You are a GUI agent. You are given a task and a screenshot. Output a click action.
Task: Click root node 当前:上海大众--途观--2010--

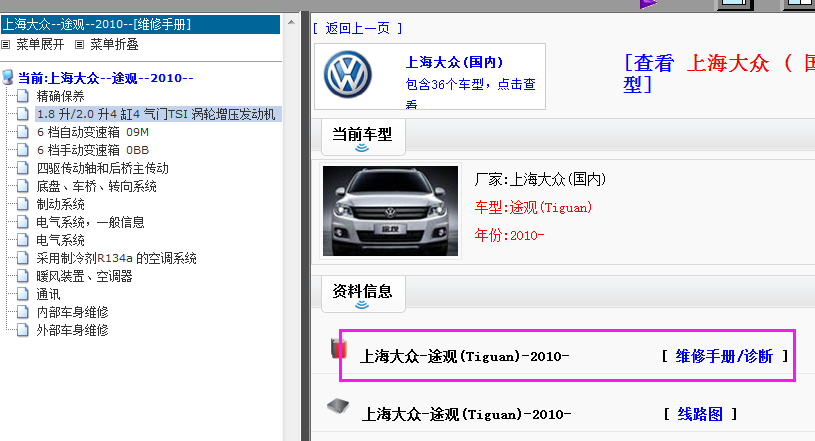pos(106,78)
